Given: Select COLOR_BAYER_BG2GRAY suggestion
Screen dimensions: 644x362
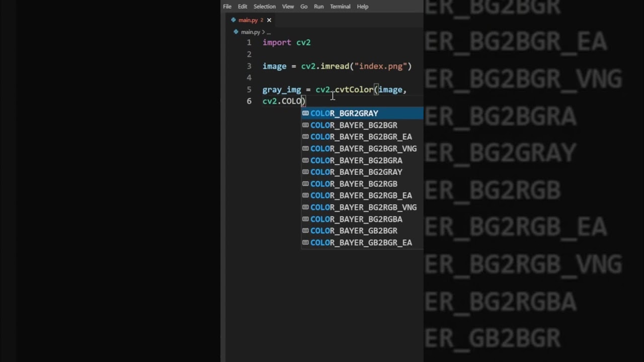Looking at the screenshot, I should [x=362, y=172].
